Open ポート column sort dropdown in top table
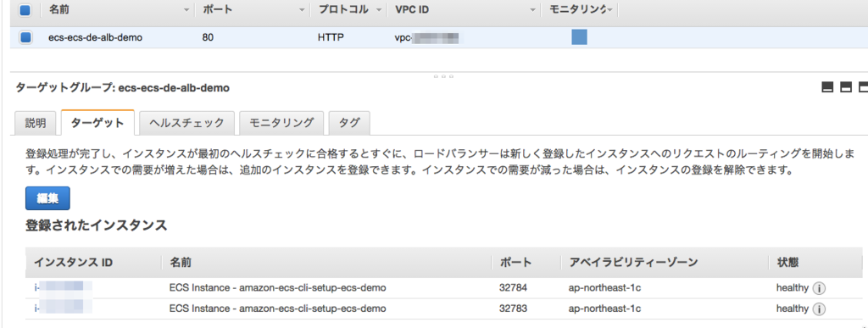The width and height of the screenshot is (868, 328). tap(302, 10)
